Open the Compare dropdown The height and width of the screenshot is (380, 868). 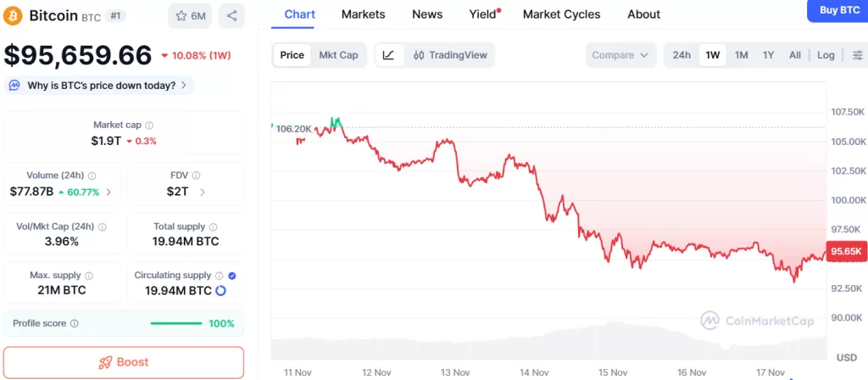pyautogui.click(x=620, y=55)
